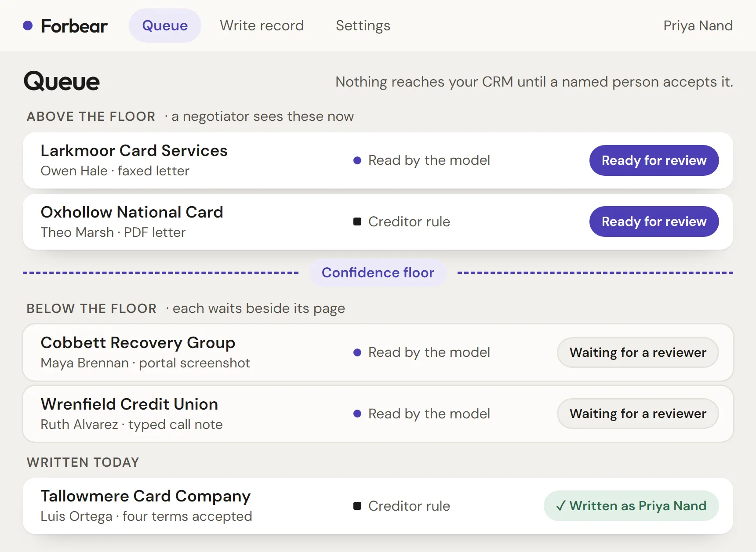Screen dimensions: 756x552
Task: Click 'Luis Ortega · four terms accepted' text
Action: (146, 516)
